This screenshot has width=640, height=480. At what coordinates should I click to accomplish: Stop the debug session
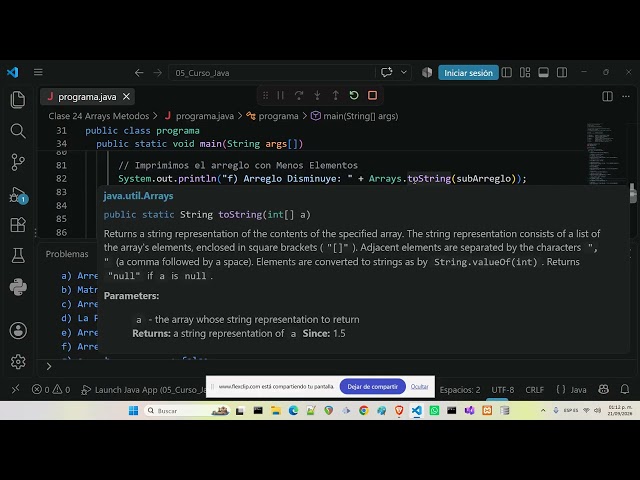tap(372, 96)
